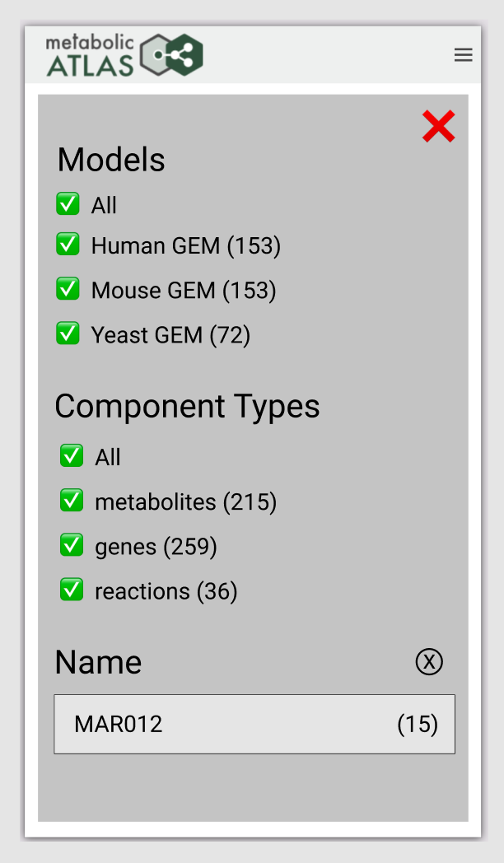Screen dimensions: 504x863
Task: Click the Models section heading
Action: [x=110, y=161]
